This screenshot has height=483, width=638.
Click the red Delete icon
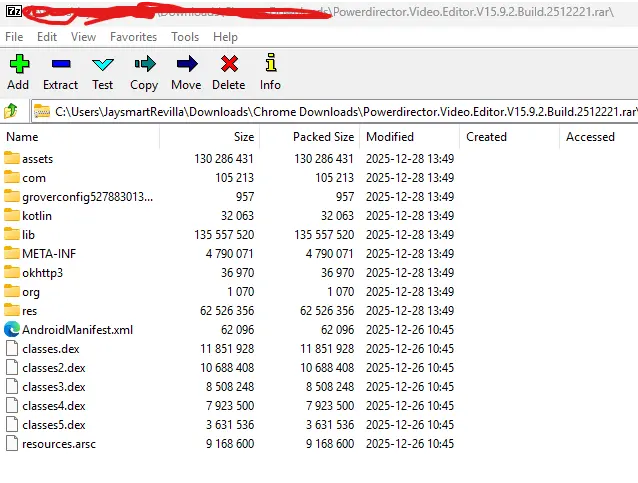click(x=229, y=64)
